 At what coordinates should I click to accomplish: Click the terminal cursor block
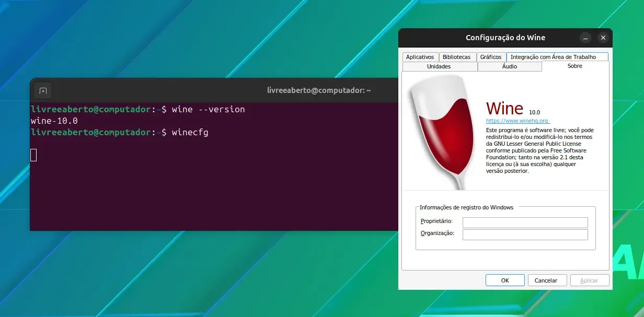tap(33, 155)
